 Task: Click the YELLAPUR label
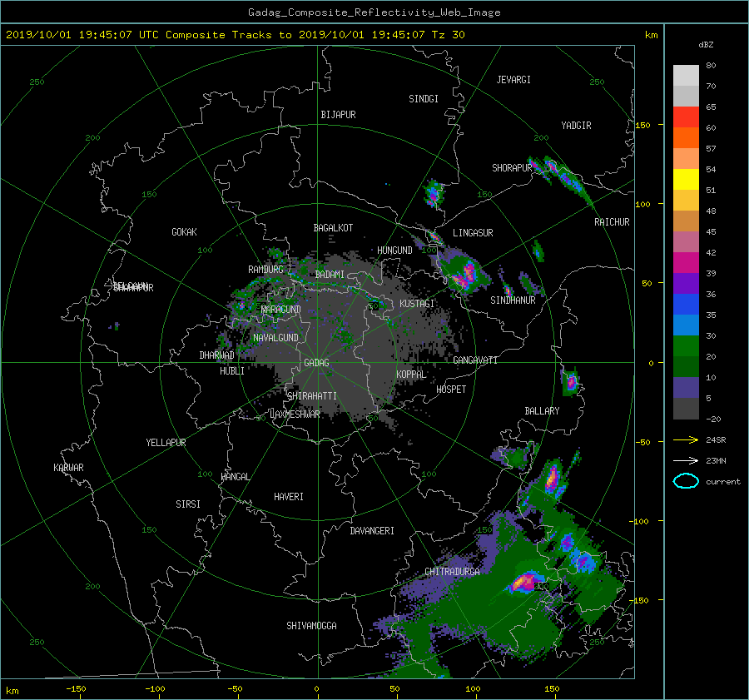pos(166,443)
